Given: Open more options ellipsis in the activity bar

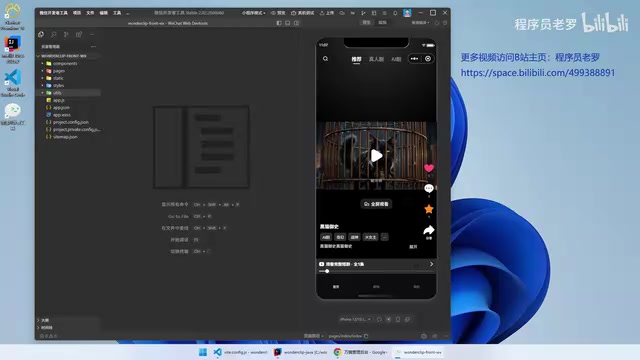Looking at the screenshot, I should [92, 34].
